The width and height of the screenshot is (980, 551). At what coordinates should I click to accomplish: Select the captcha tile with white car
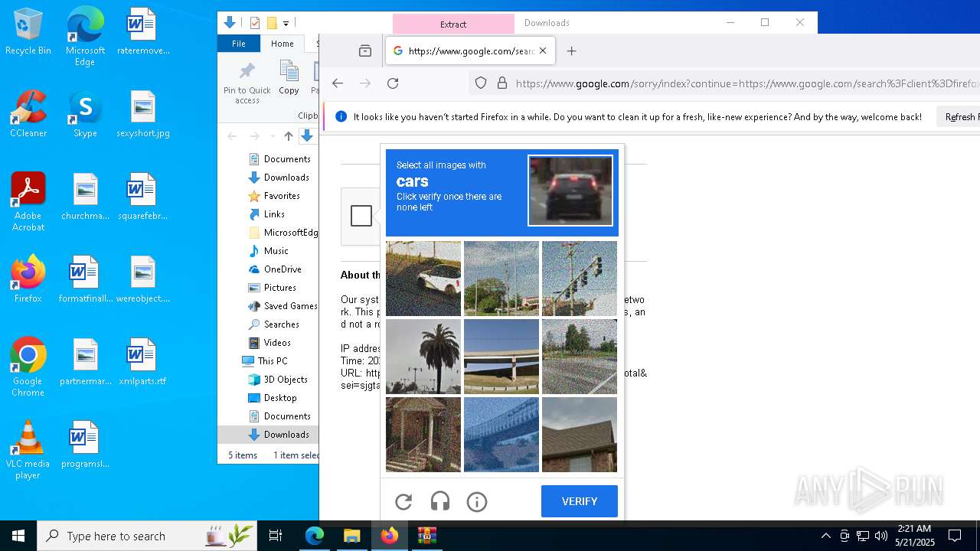click(423, 279)
